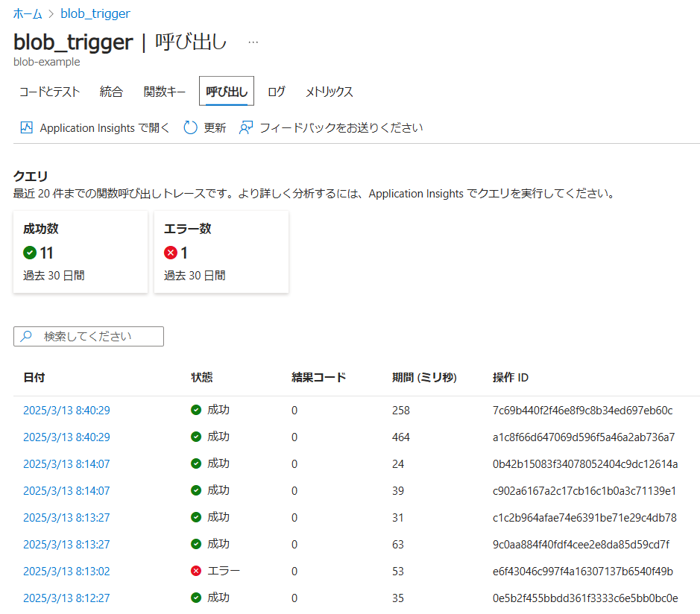Focus the 検索してください search field

click(x=89, y=336)
